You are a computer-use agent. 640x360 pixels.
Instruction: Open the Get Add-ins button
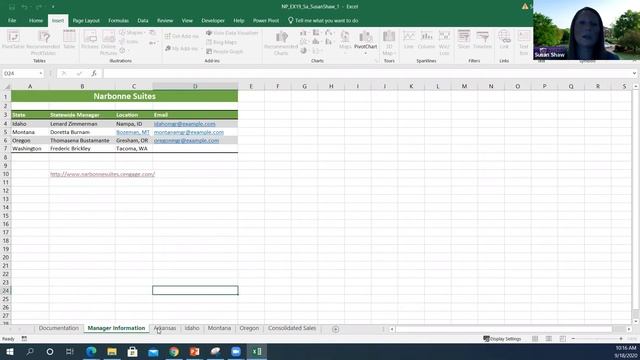[x=182, y=36]
